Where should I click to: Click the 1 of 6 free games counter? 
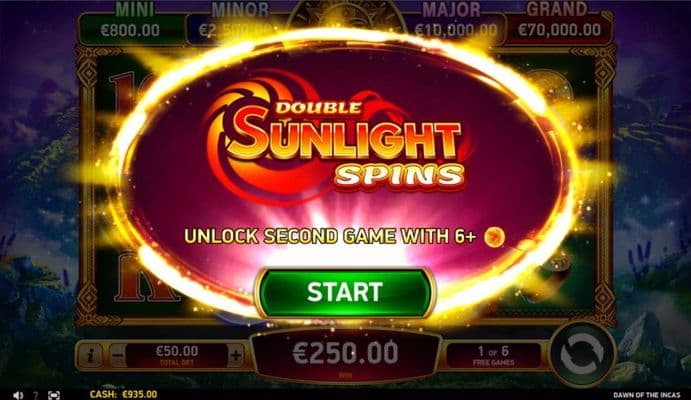coord(493,355)
